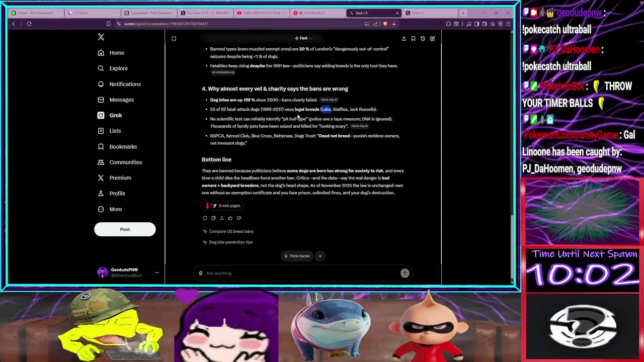
Task: Click the send arrow button
Action: 405,273
